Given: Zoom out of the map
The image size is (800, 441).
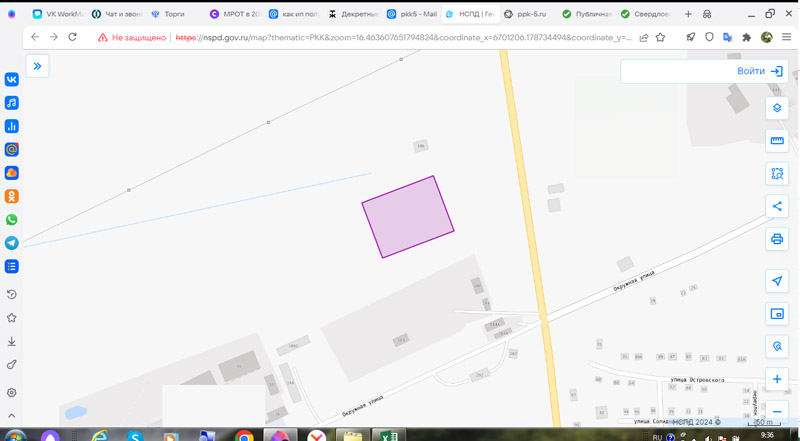Looking at the screenshot, I should 777,411.
